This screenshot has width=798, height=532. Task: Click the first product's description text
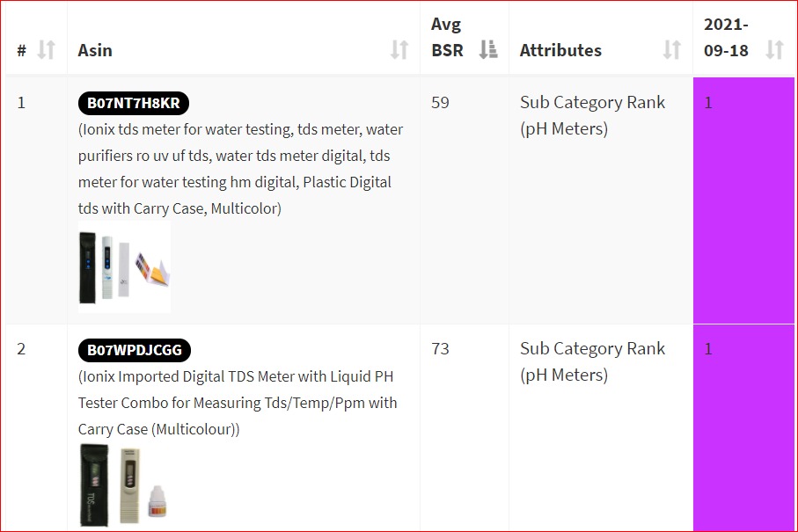coord(240,169)
